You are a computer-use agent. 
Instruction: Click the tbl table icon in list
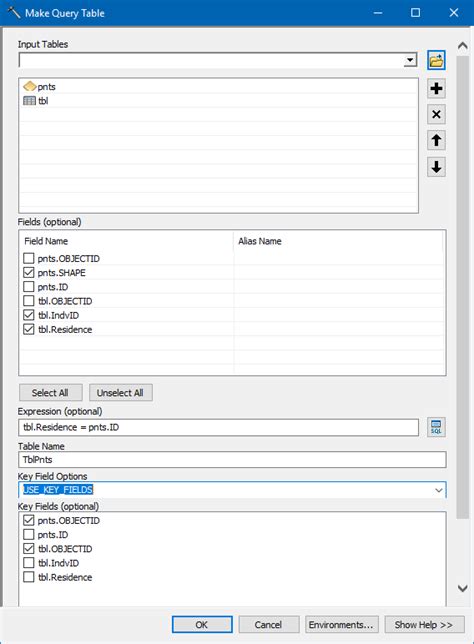tap(30, 101)
